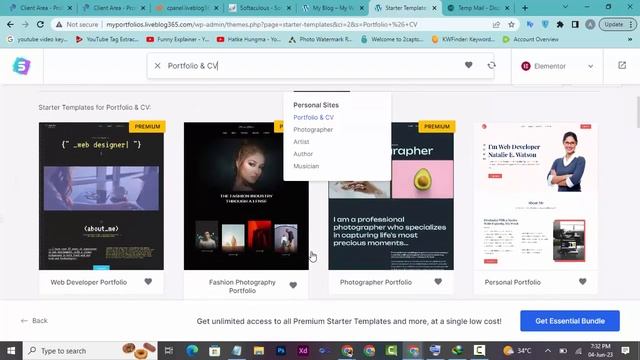
Task: Close the Starter Templates tab
Action: 434,8
